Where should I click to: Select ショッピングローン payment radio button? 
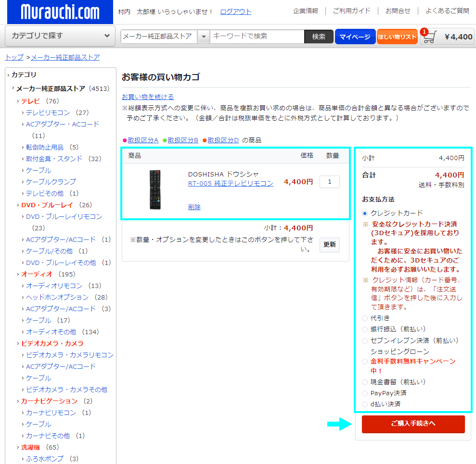coord(365,362)
